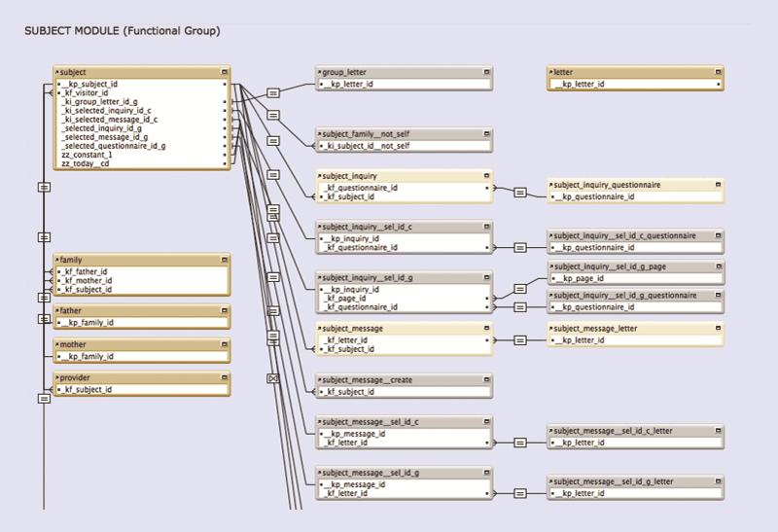Collapse the subject table occurrence
Image resolution: width=778 pixels, height=532 pixels.
point(225,72)
